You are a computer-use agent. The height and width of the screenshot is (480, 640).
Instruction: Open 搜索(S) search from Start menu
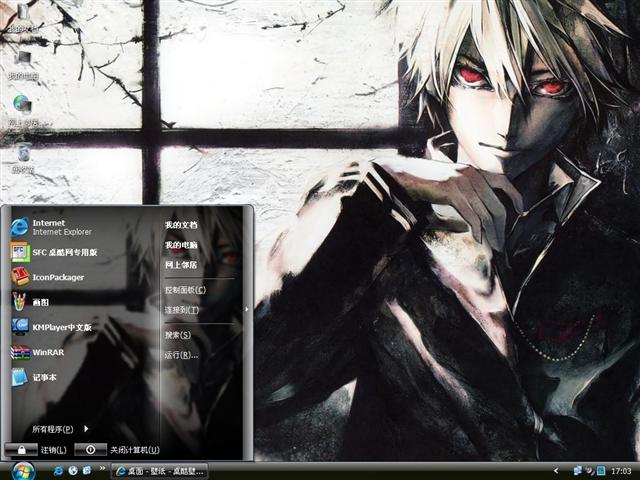[178, 335]
